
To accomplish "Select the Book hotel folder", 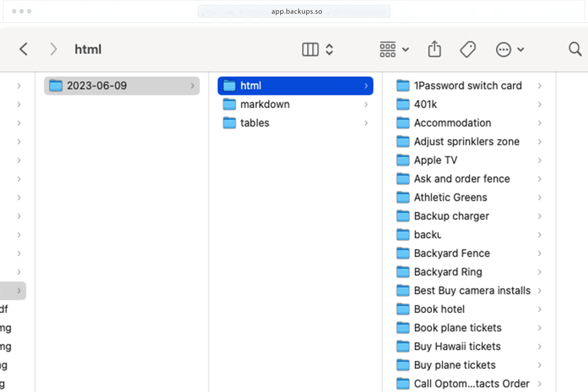I will coord(439,309).
